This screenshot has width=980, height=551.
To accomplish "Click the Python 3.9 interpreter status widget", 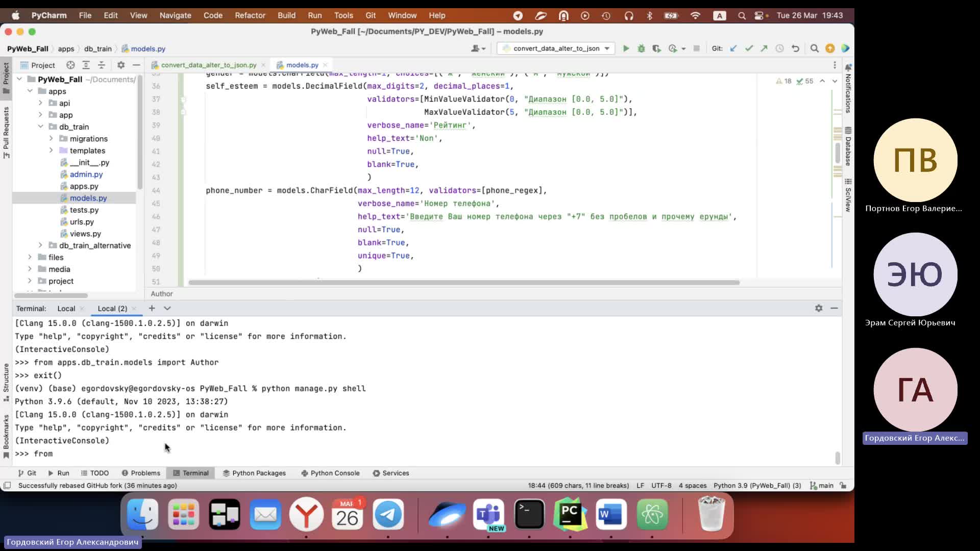I will pos(757,486).
